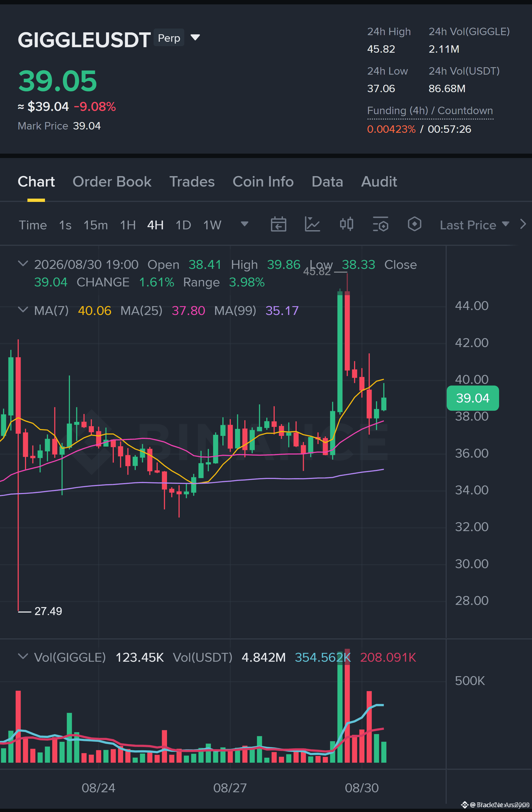
Task: Open the Trades tab
Action: pyautogui.click(x=192, y=182)
